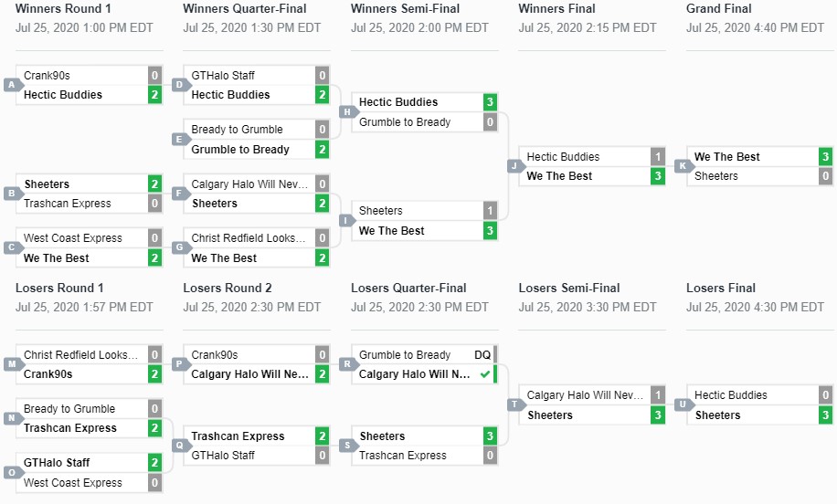Viewport: 837px width, 504px height.
Task: Select the Losers Semi-Final round title
Action: (569, 289)
